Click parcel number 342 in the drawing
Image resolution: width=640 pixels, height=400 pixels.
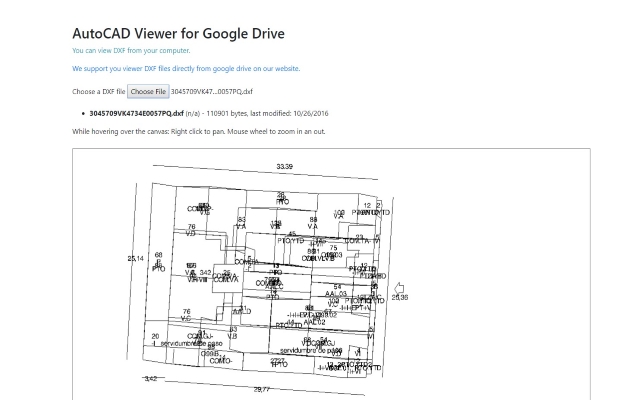(x=205, y=272)
